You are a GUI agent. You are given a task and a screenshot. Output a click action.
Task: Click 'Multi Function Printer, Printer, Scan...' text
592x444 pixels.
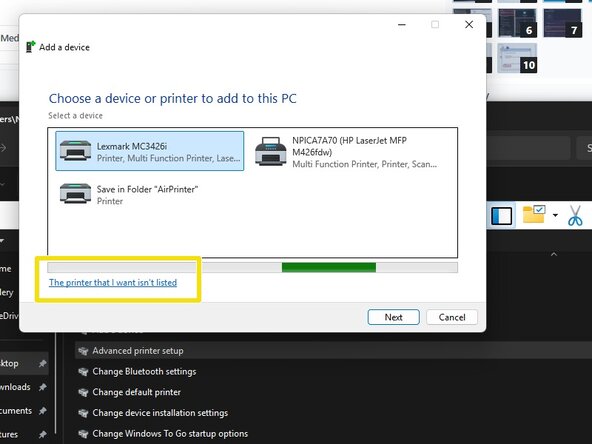365,164
